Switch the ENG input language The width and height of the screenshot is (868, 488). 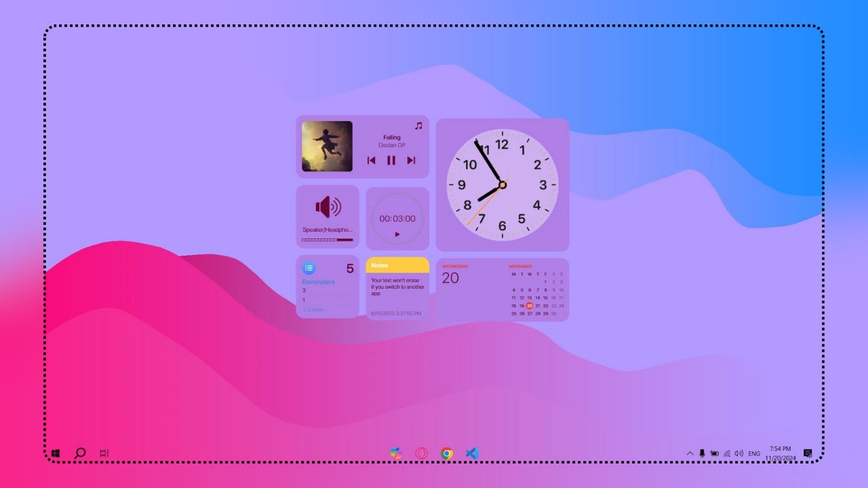coord(754,453)
